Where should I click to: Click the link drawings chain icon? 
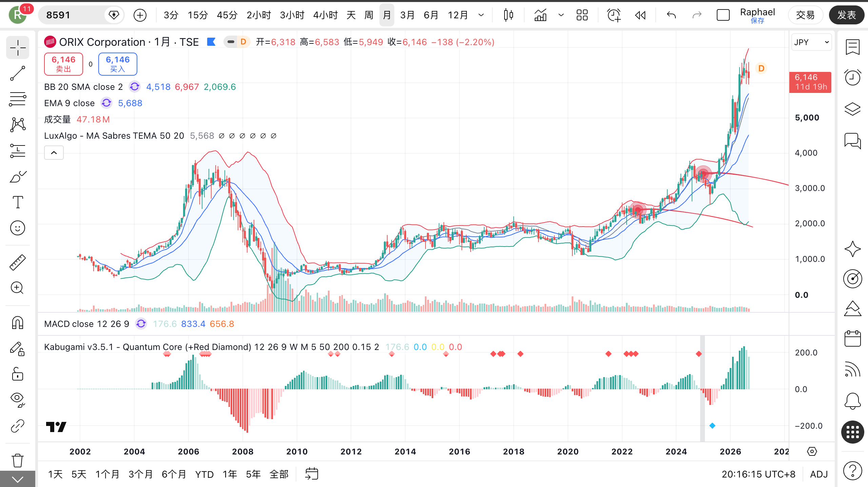click(18, 426)
